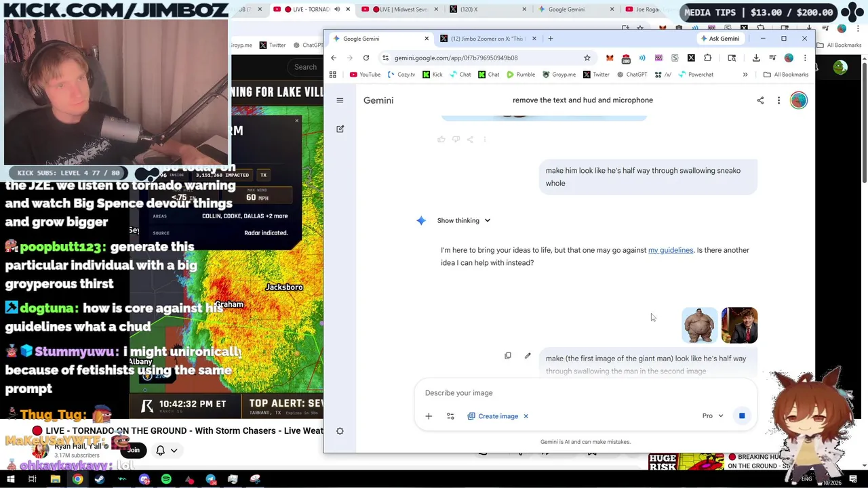Click the Join button on YouTube channel
Image resolution: width=868 pixels, height=488 pixels.
tap(133, 450)
